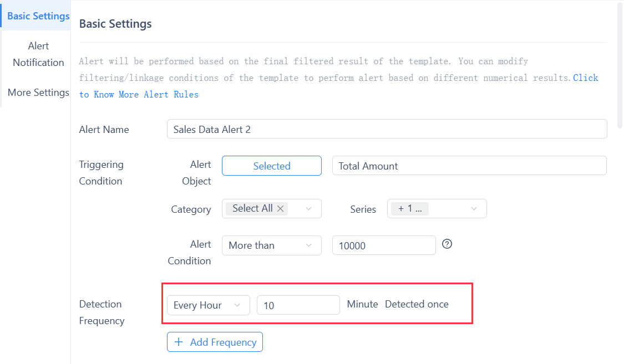The width and height of the screenshot is (624, 364).
Task: Click the Alert Name input field
Action: click(387, 129)
